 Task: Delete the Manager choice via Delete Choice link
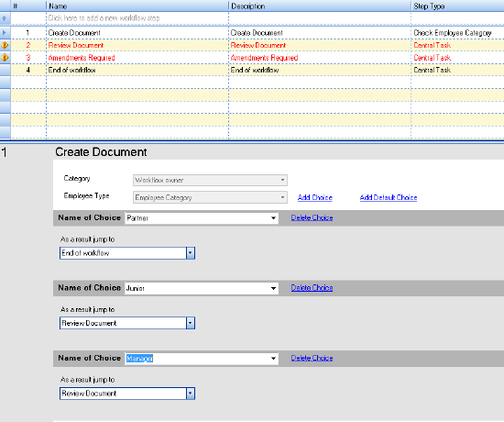coord(312,358)
